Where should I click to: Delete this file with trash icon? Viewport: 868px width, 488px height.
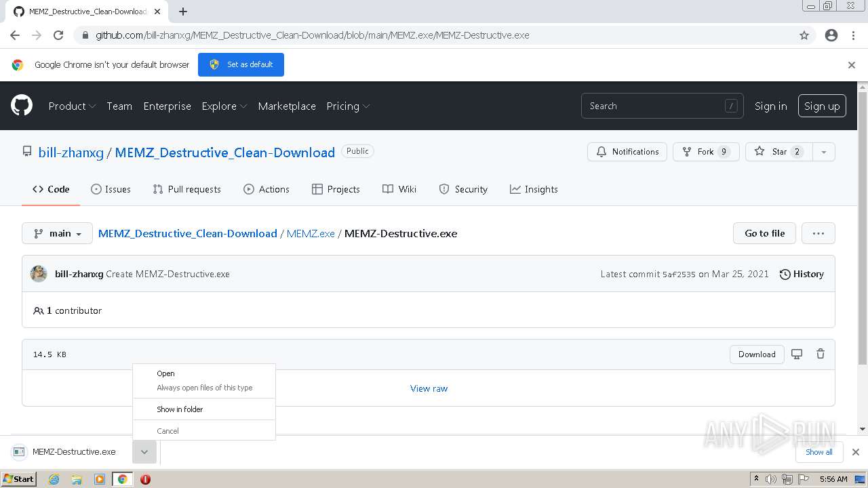coord(821,354)
